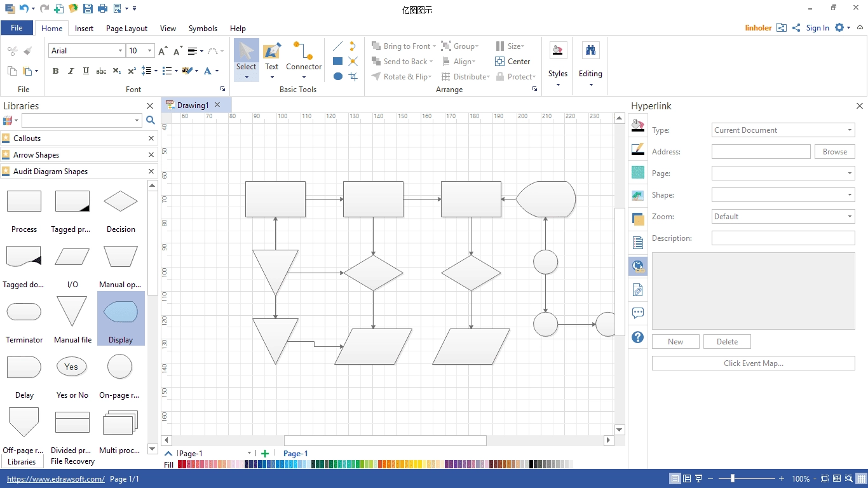Click the share icon next to Sign In
The height and width of the screenshot is (488, 868).
[796, 28]
